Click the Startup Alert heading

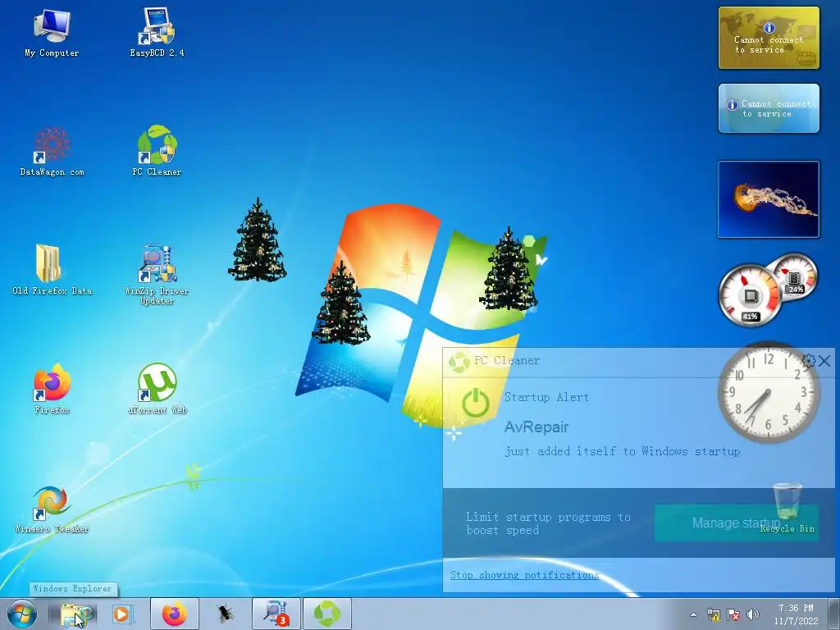coord(546,397)
